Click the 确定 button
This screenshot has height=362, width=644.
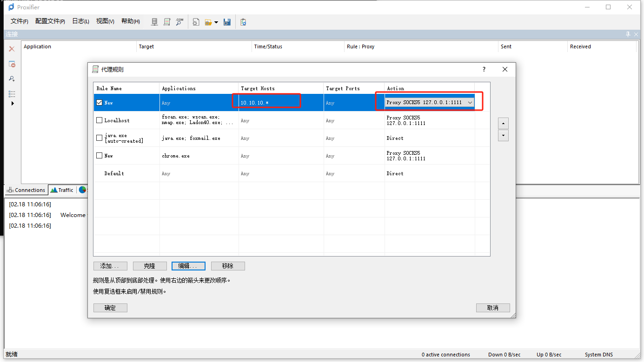(x=110, y=308)
